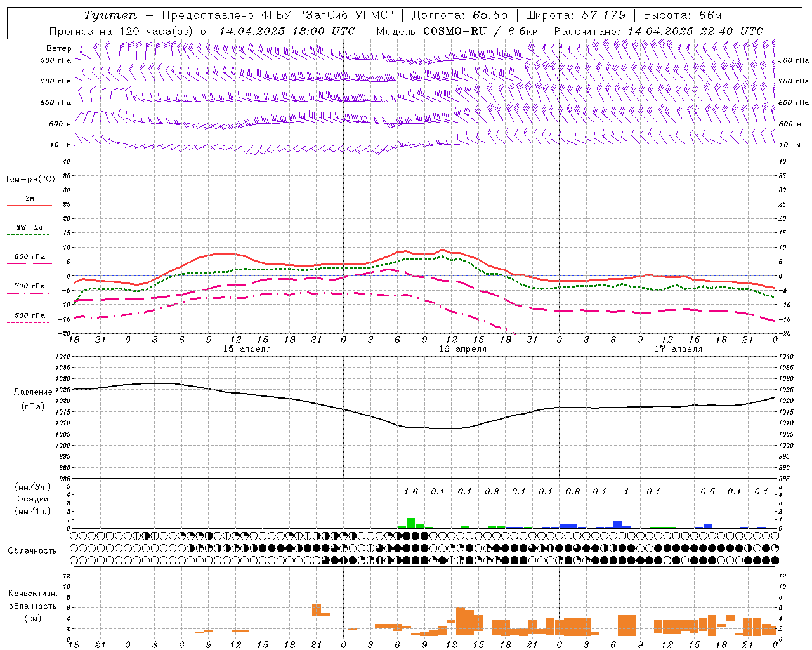This screenshot has width=812, height=650.
Task: Click the 'Тем-ра(°C)' temperature label
Action: tap(30, 180)
